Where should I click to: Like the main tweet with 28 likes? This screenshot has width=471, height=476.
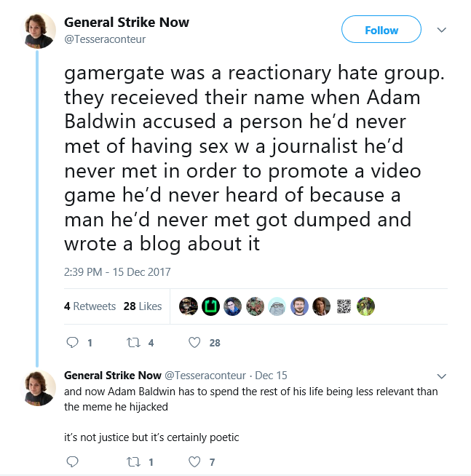coord(194,342)
